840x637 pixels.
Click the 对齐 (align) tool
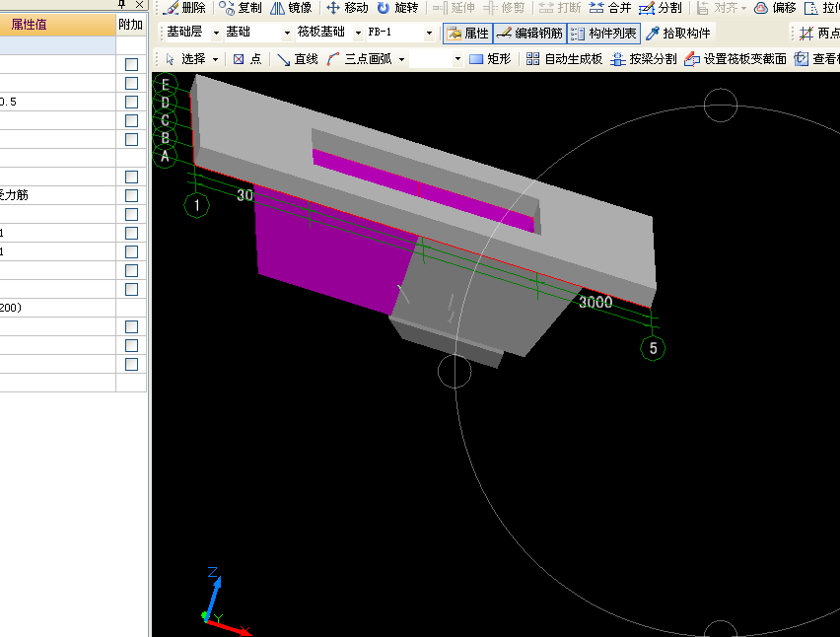pos(718,8)
